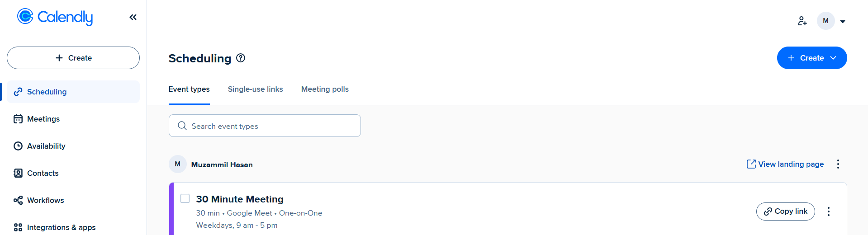Image resolution: width=868 pixels, height=235 pixels.
Task: Click the invite user icon
Action: point(802,21)
